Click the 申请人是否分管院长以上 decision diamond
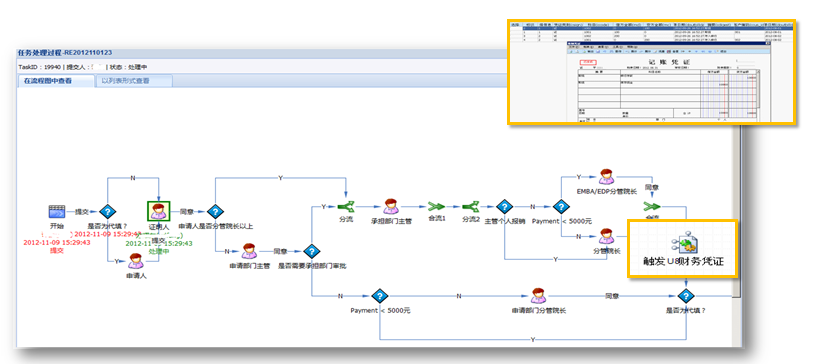This screenshot has height=364, width=819. [x=215, y=212]
